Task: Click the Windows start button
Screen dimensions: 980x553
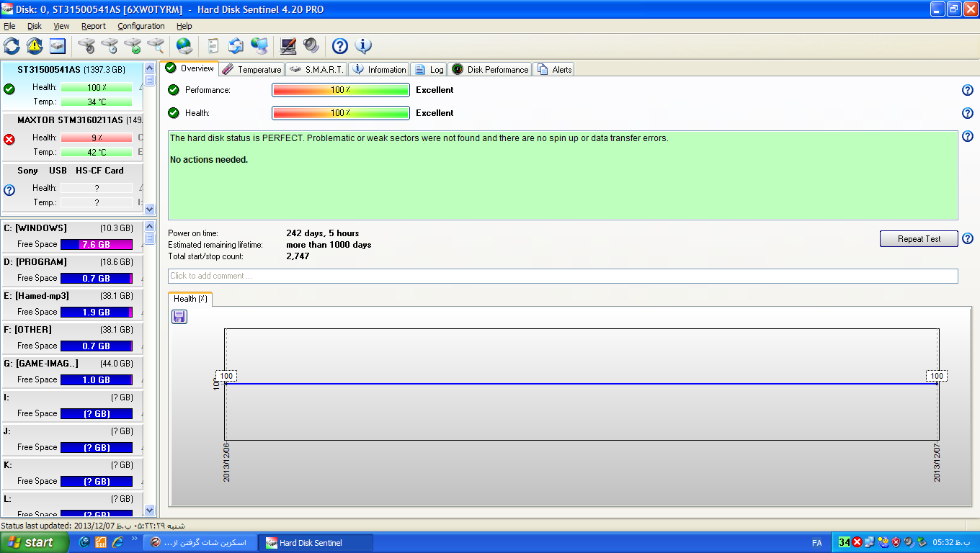Action: [x=34, y=542]
